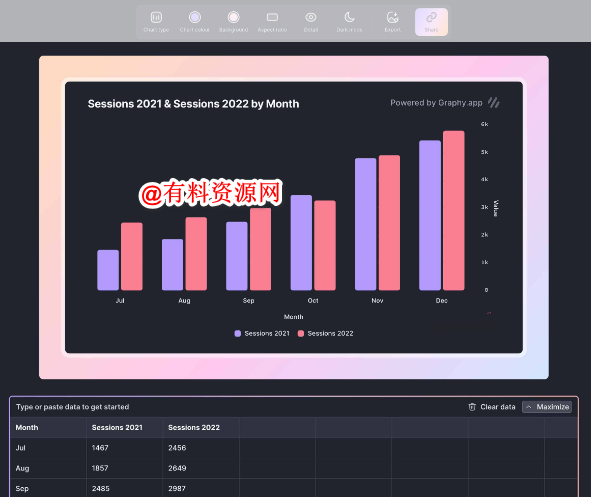Select the cell containing 2456
This screenshot has width=591, height=497.
tap(201, 448)
